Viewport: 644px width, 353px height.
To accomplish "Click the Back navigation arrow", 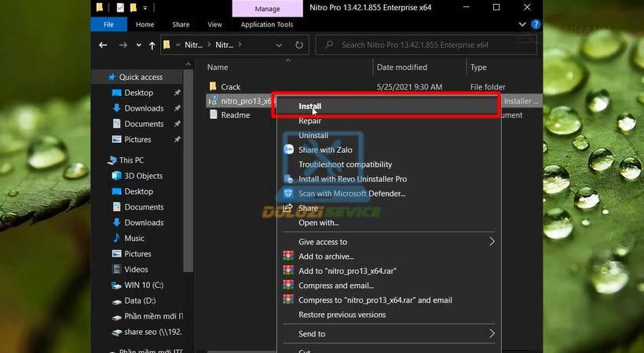I will pos(103,45).
